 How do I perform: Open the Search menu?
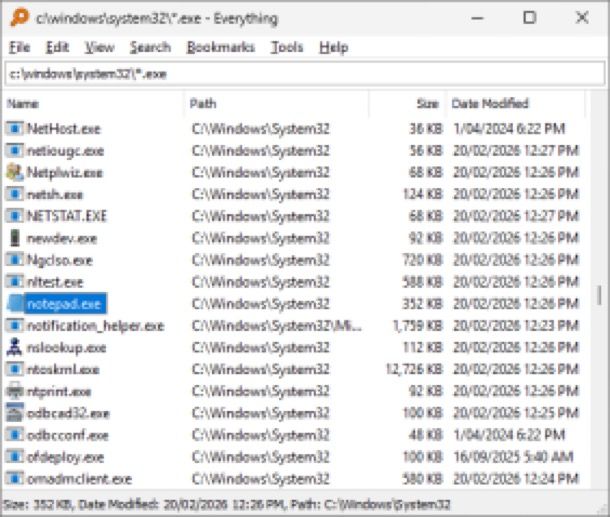(x=150, y=47)
